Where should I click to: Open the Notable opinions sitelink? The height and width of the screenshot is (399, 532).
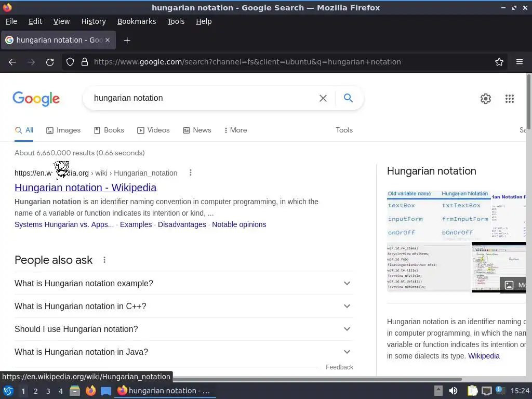(239, 224)
